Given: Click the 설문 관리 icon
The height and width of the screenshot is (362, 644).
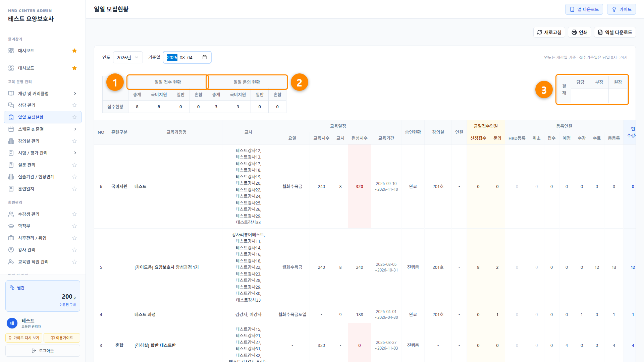Looking at the screenshot, I should (11, 165).
